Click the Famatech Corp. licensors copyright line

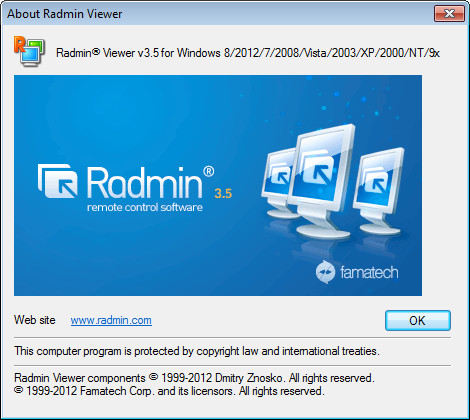169,391
